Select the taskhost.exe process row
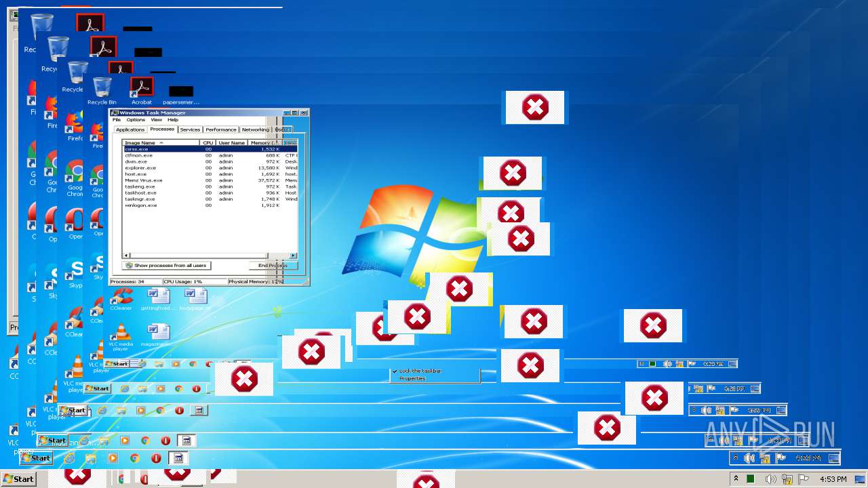This screenshot has height=488, width=868. (x=210, y=193)
